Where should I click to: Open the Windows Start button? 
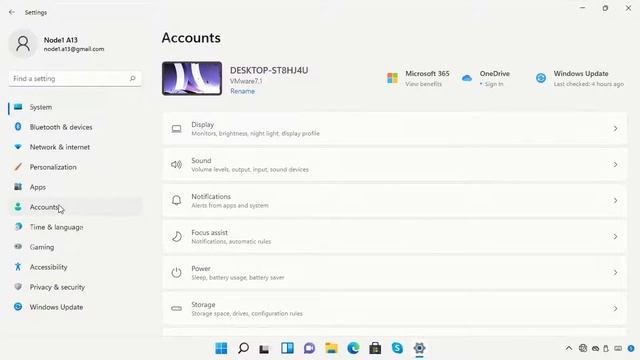pyautogui.click(x=221, y=348)
